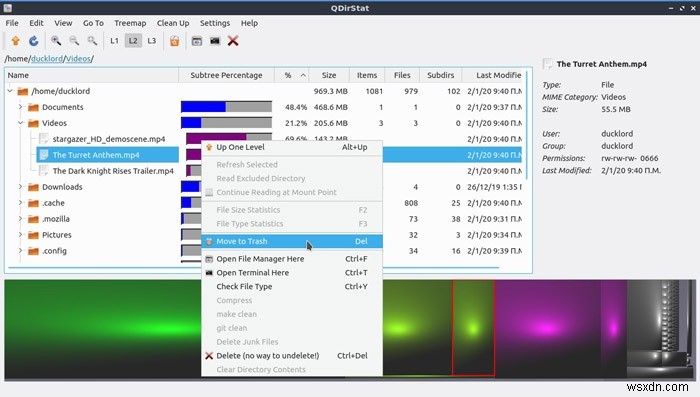Select layout L2 in toolbar
Viewport: 700px width, 397px height.
pos(133,41)
